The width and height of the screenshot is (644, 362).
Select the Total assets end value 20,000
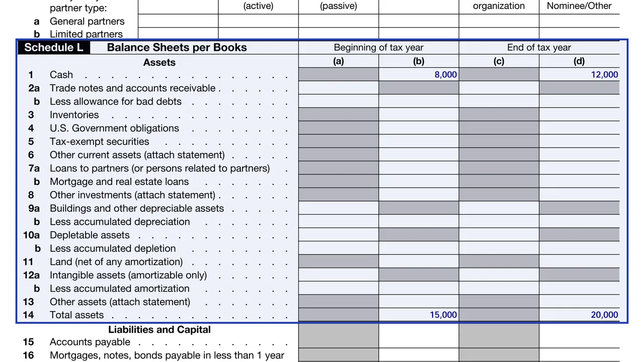tap(604, 315)
